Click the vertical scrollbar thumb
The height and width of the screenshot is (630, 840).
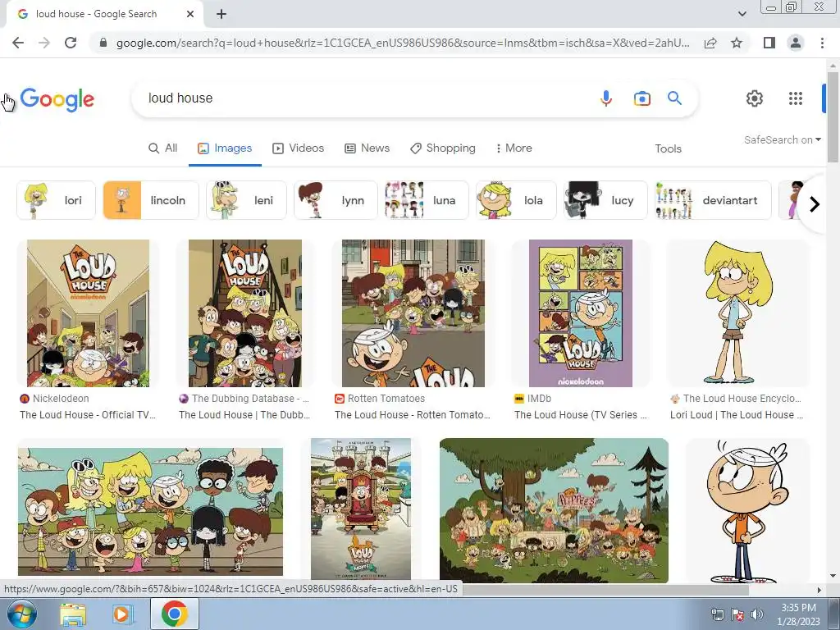(x=833, y=116)
